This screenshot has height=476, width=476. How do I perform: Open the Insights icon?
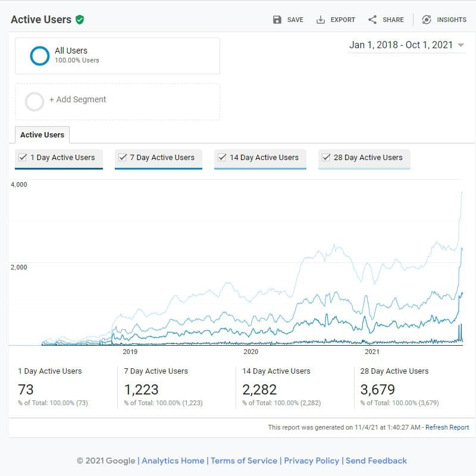pos(427,20)
